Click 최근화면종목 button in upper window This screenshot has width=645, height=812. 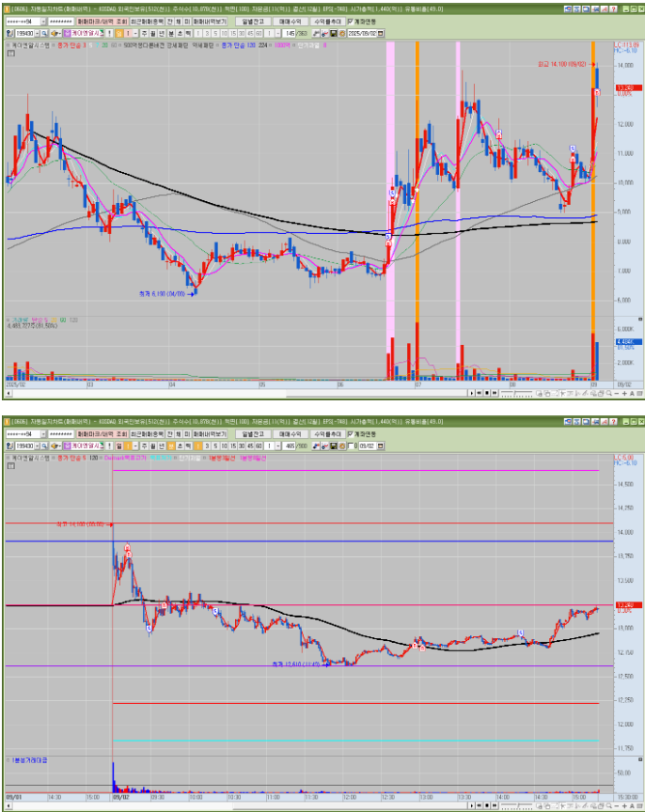tap(147, 22)
